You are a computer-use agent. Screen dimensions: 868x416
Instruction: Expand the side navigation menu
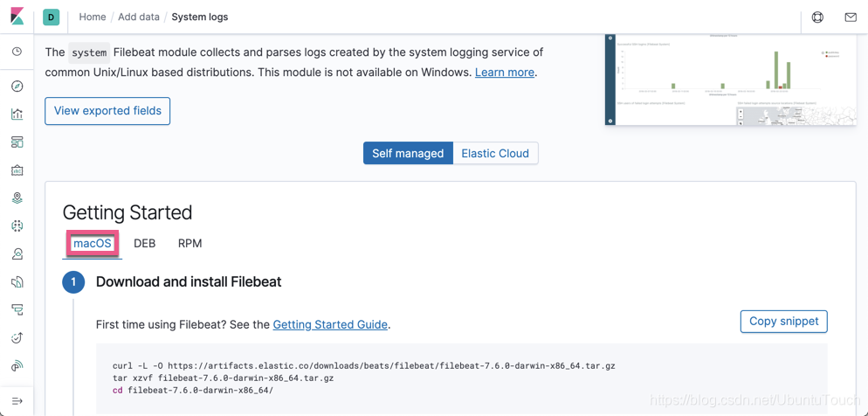tap(17, 400)
